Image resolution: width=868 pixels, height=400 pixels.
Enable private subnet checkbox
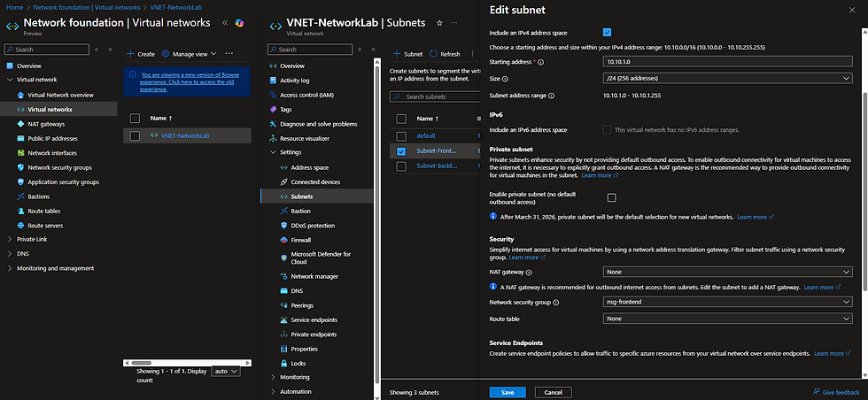point(612,197)
